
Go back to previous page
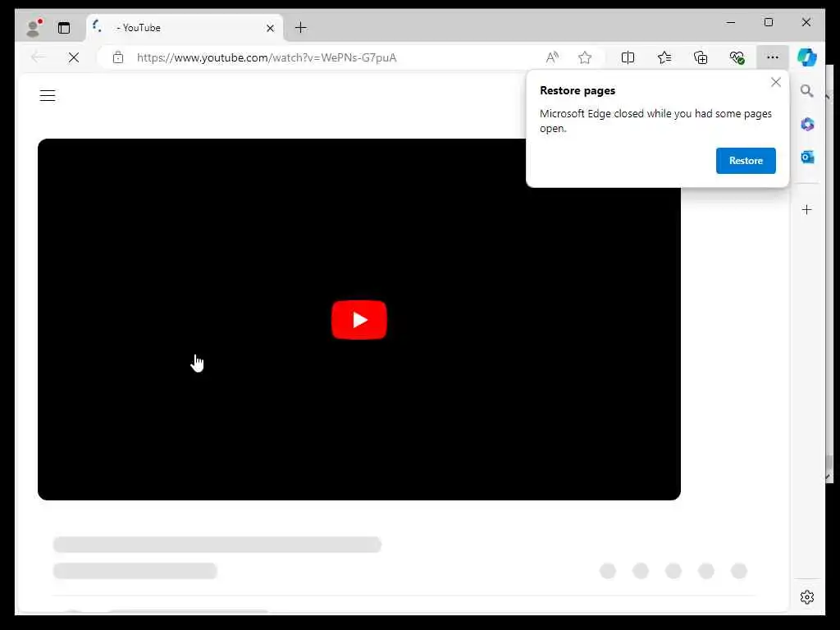pyautogui.click(x=38, y=57)
